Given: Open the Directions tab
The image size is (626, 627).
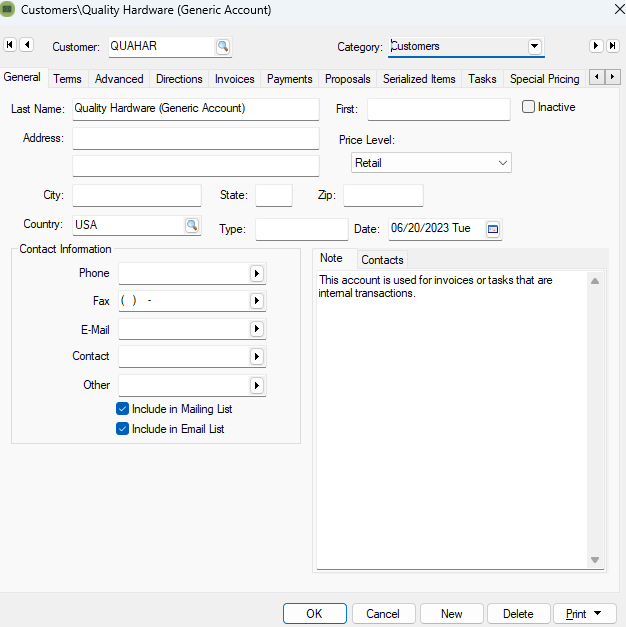Looking at the screenshot, I should 179,79.
